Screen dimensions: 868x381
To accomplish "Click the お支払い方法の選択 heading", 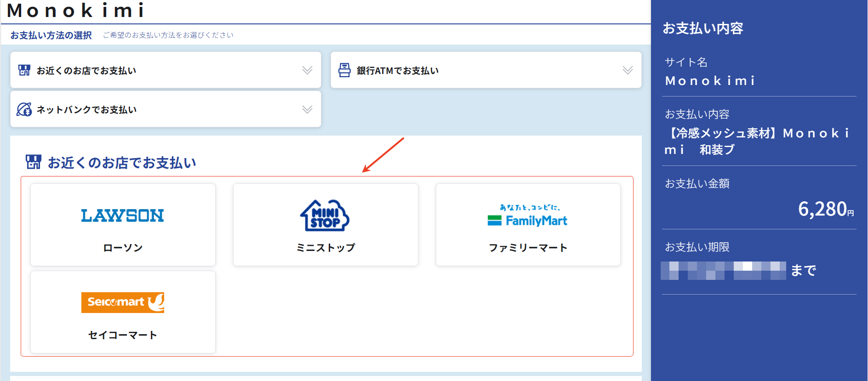I will click(51, 35).
